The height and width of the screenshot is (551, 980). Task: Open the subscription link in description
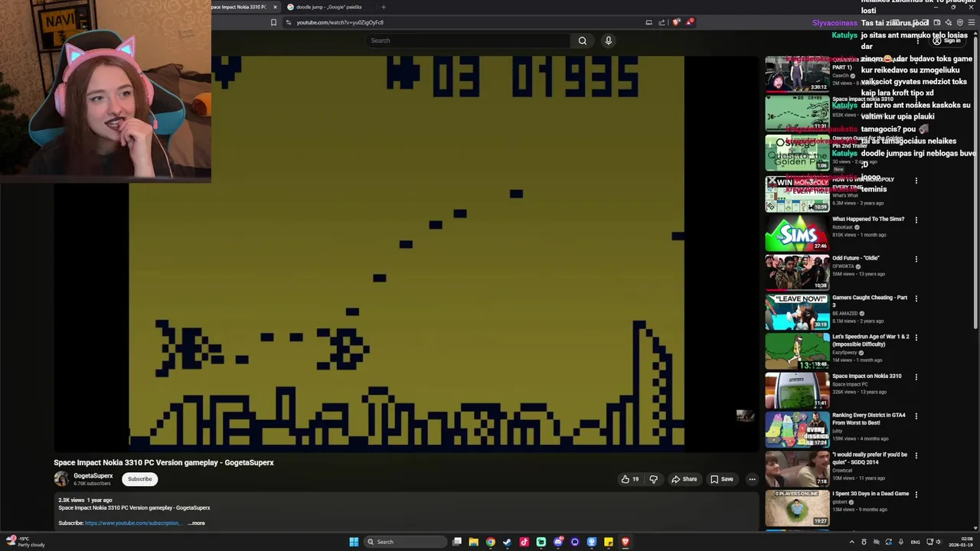click(132, 523)
